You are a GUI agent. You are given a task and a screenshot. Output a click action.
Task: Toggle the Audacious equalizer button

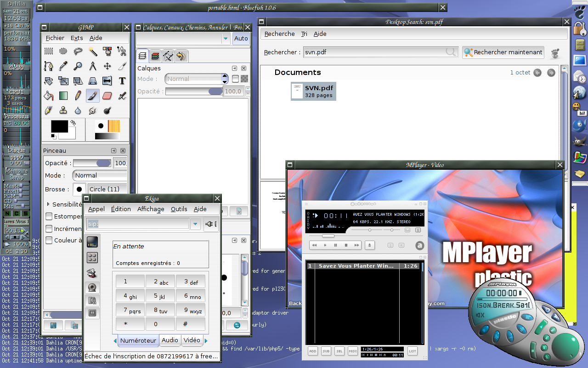408,230
